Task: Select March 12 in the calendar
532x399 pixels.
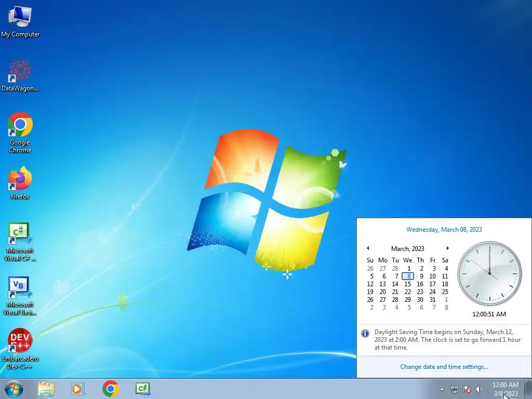Action: coord(370,284)
